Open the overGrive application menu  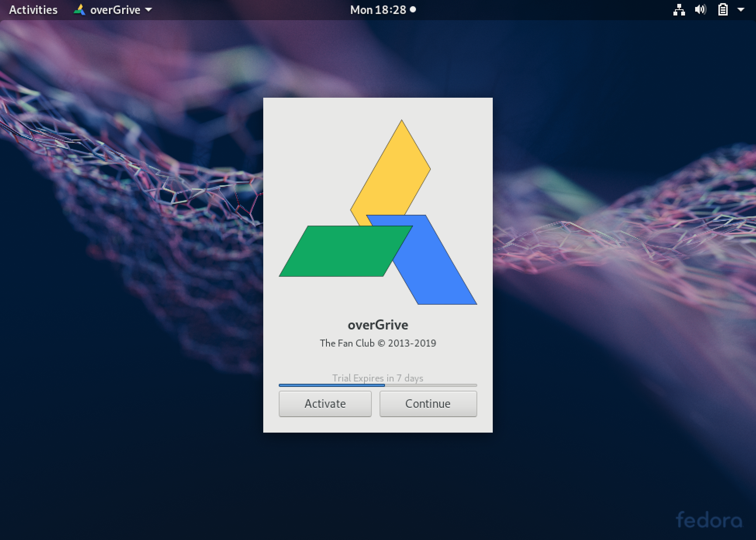[x=113, y=10]
